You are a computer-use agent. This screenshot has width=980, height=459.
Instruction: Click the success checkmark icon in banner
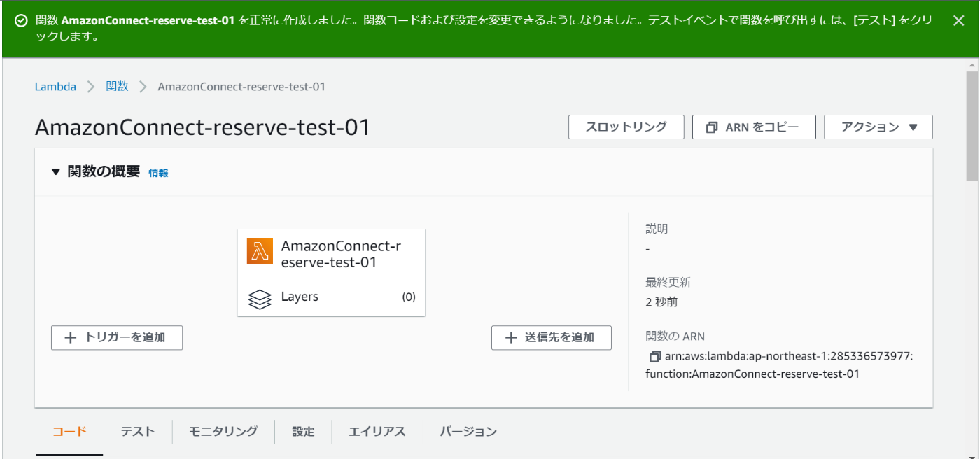22,21
